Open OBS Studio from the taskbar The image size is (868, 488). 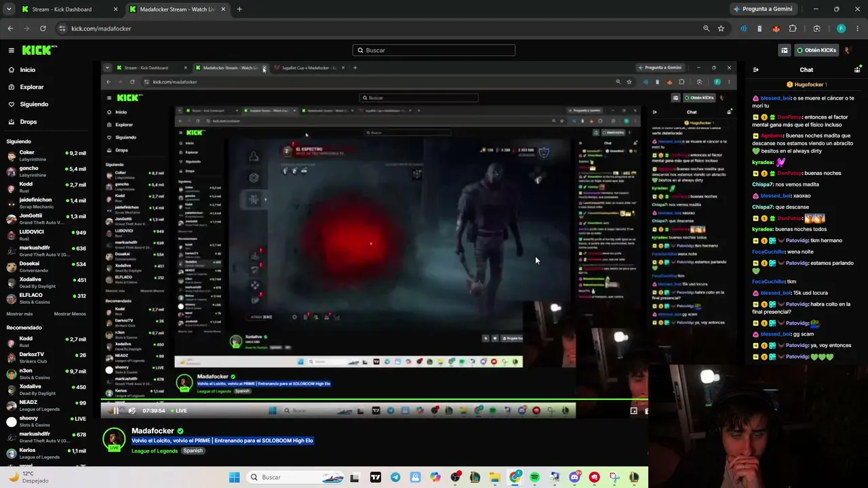[x=455, y=477]
